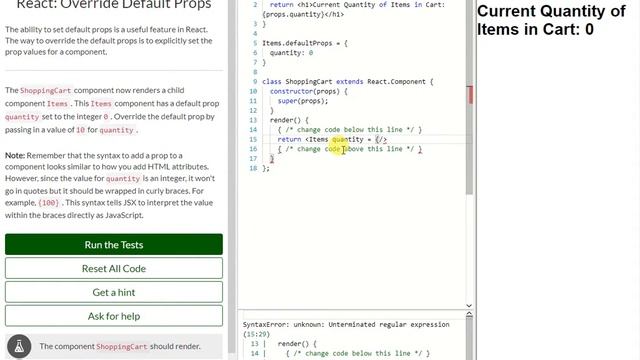Place cursor on line 15 return statement
This screenshot has width=640, height=360.
[x=332, y=139]
